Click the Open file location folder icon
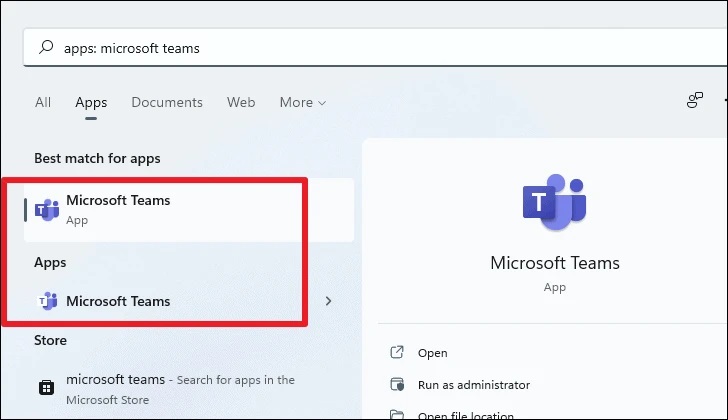728x420 pixels. coord(397,414)
